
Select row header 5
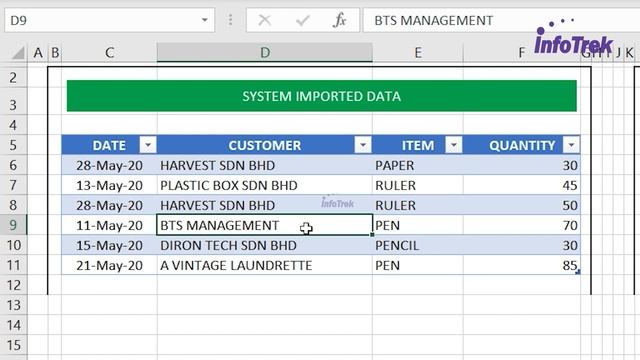tap(13, 145)
